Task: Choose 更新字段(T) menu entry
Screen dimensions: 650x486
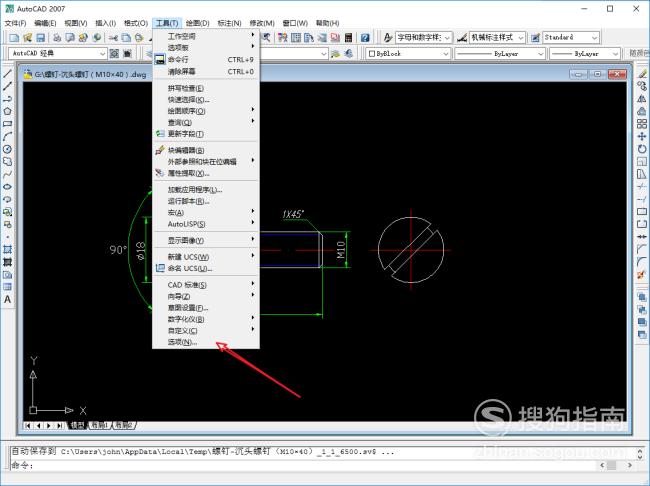Action: (x=206, y=134)
